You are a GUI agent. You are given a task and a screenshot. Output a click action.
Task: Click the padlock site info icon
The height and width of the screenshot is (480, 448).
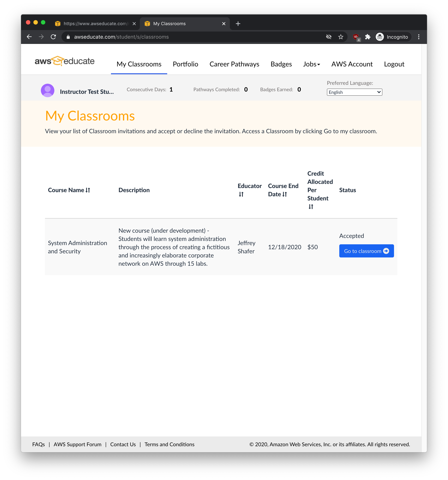coord(68,37)
